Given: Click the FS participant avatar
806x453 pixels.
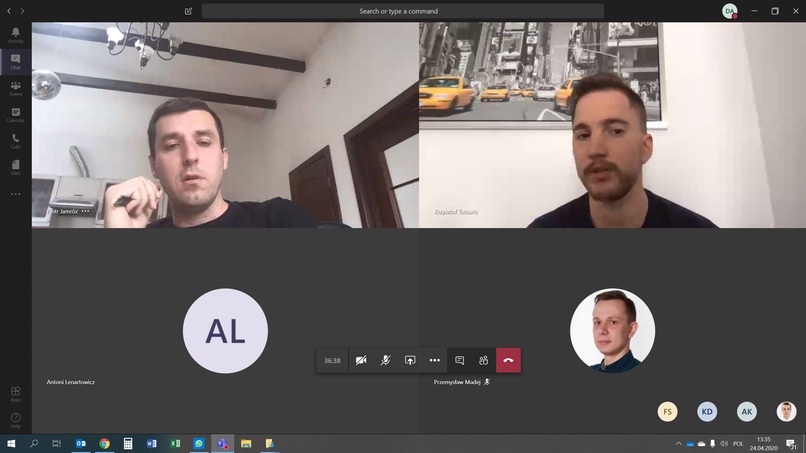Looking at the screenshot, I should pyautogui.click(x=667, y=411).
